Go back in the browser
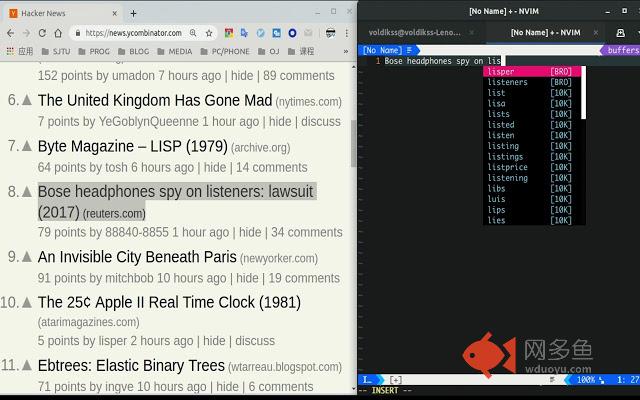 pos(11,33)
